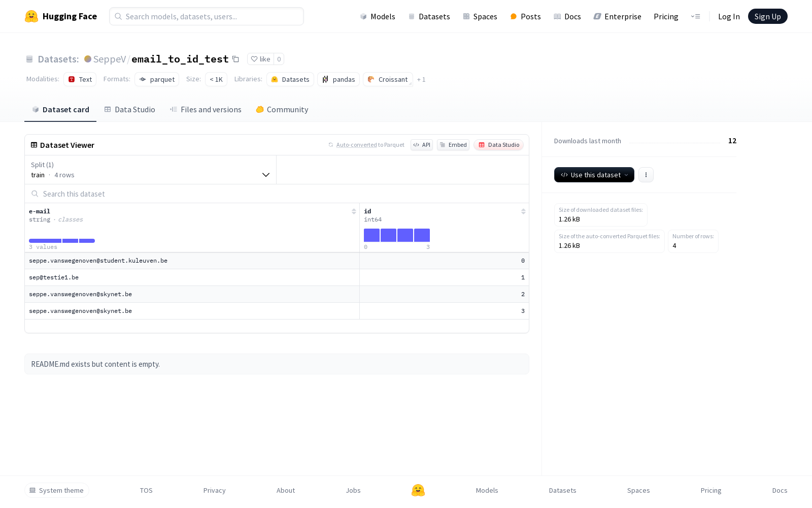Sort by the e-mail column arrows
This screenshot has width=812, height=508.
(x=354, y=211)
